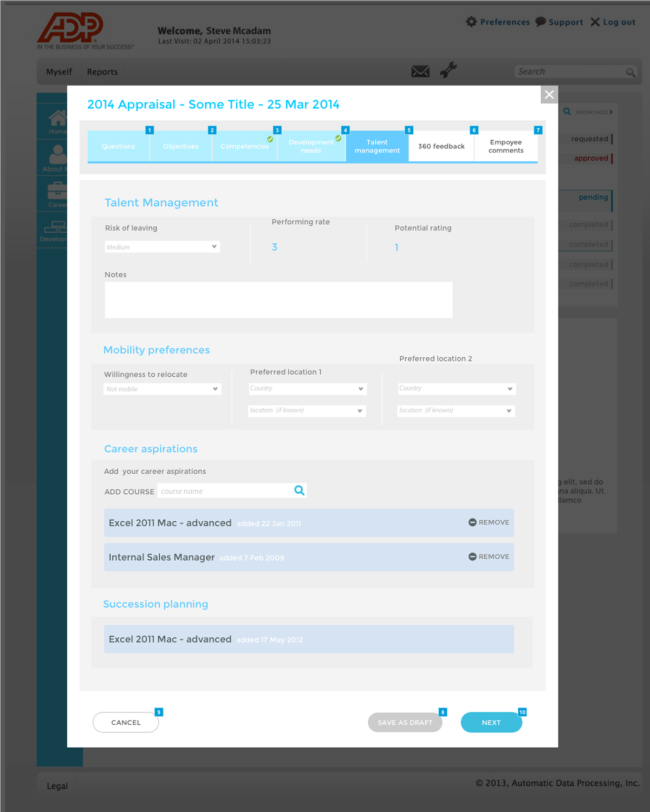Open the Myself menu

tap(59, 71)
